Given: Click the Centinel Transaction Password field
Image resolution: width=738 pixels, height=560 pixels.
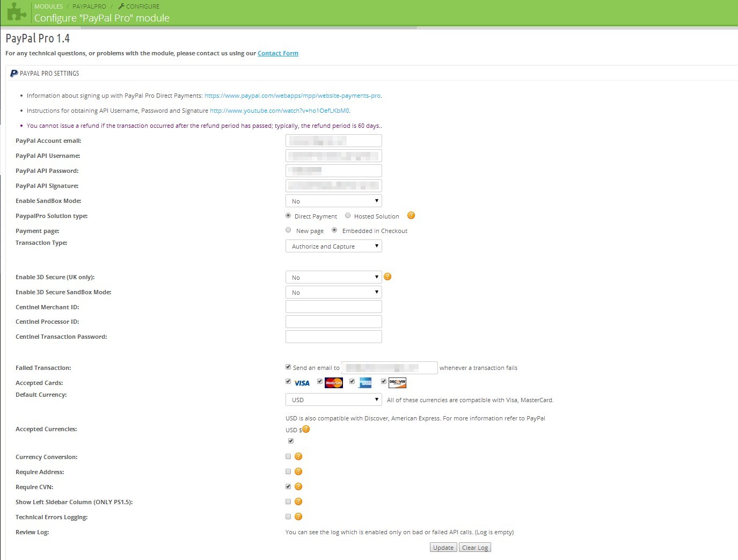Looking at the screenshot, I should 334,337.
